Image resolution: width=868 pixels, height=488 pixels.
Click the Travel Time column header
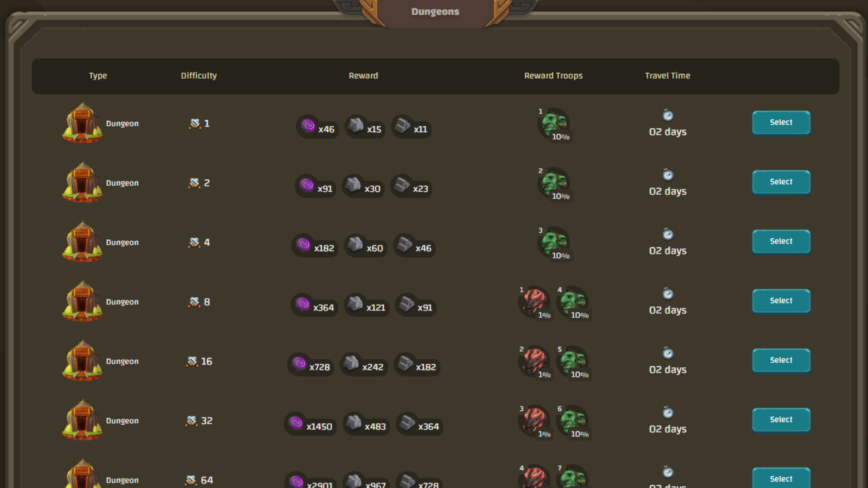coord(667,75)
